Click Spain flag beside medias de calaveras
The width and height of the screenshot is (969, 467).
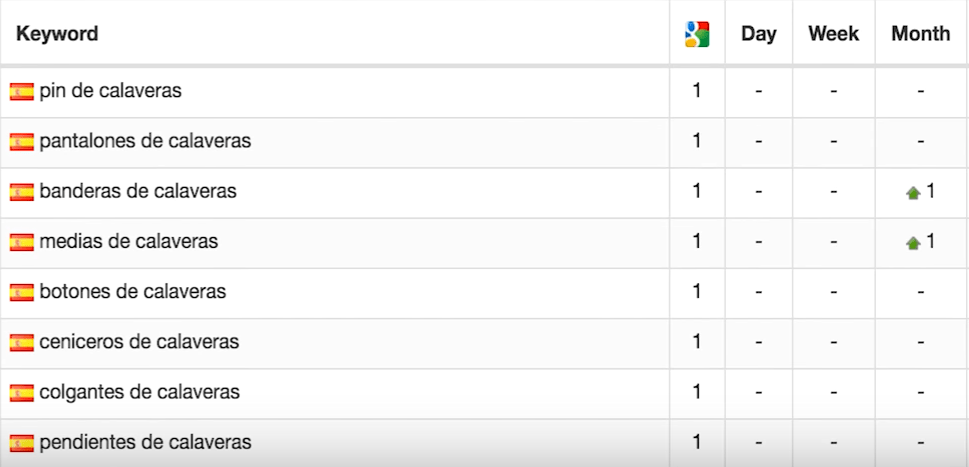coord(22,242)
